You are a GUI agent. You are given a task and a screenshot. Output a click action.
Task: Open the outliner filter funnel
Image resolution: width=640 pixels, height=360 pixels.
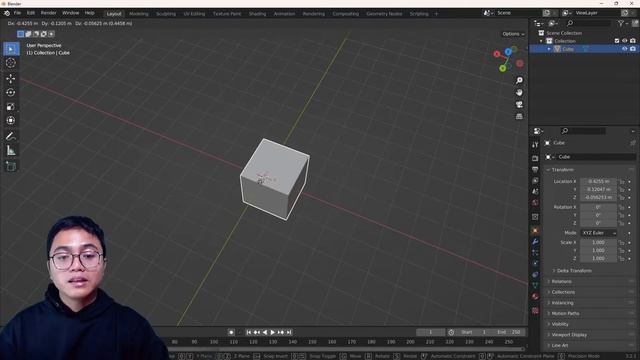point(621,23)
